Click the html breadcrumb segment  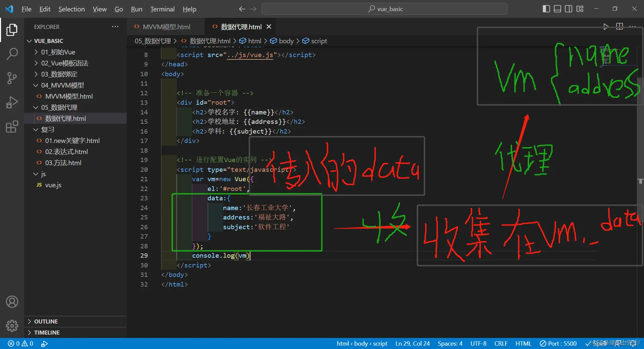pos(250,41)
